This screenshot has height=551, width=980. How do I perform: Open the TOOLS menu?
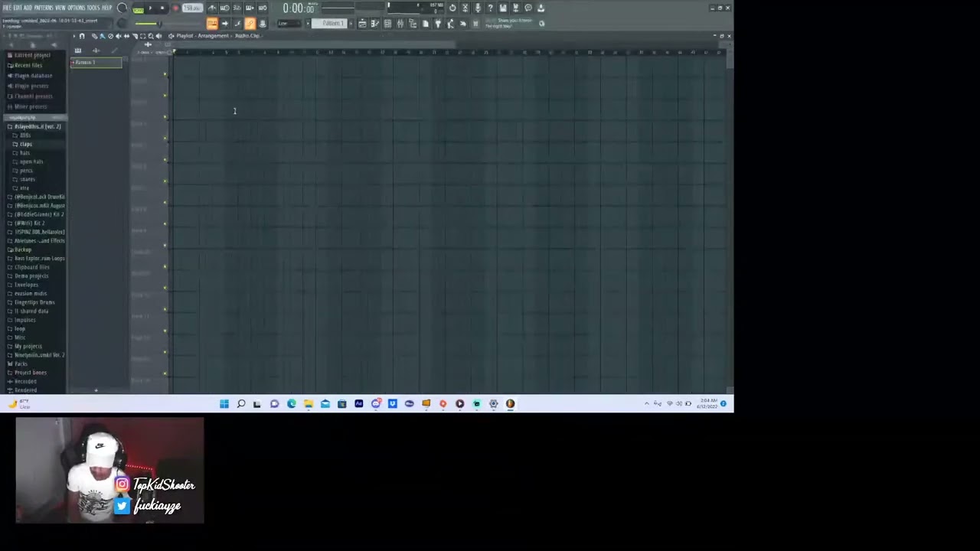tap(93, 8)
